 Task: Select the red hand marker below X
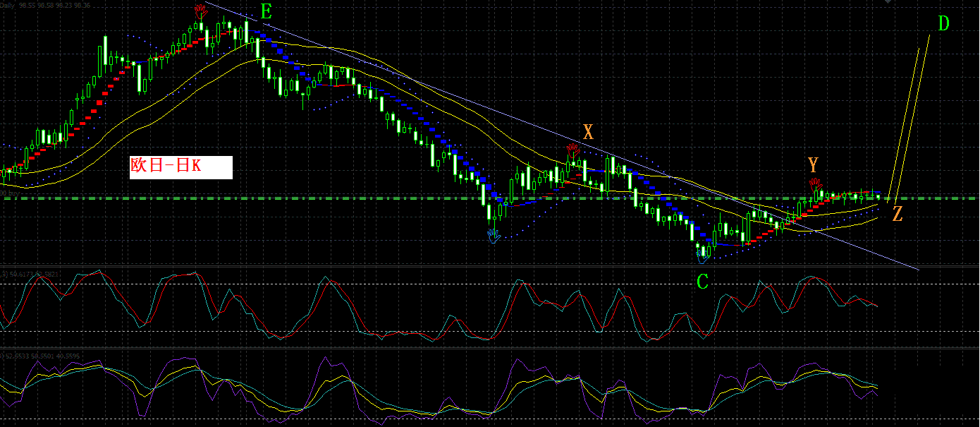pos(573,150)
